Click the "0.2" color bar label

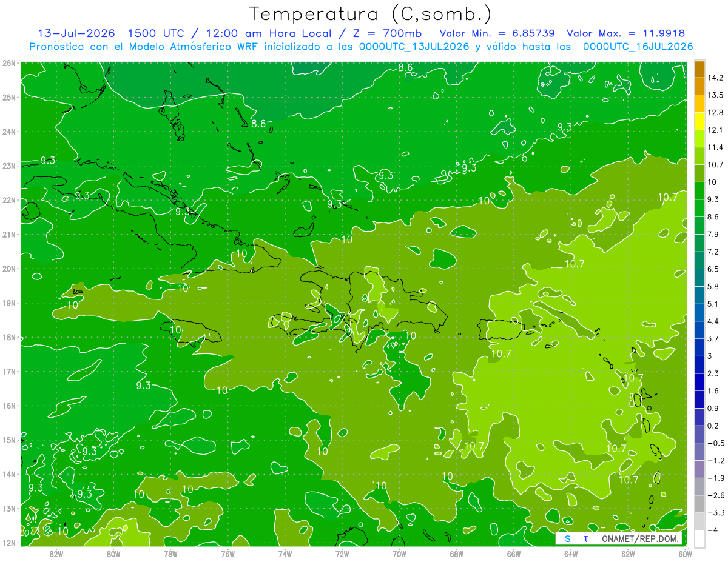(713, 426)
